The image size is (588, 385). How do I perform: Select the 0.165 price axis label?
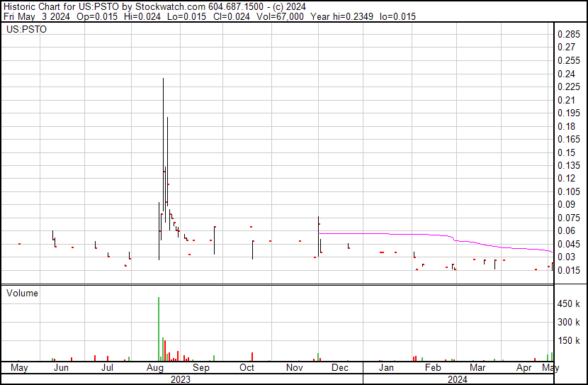click(568, 139)
